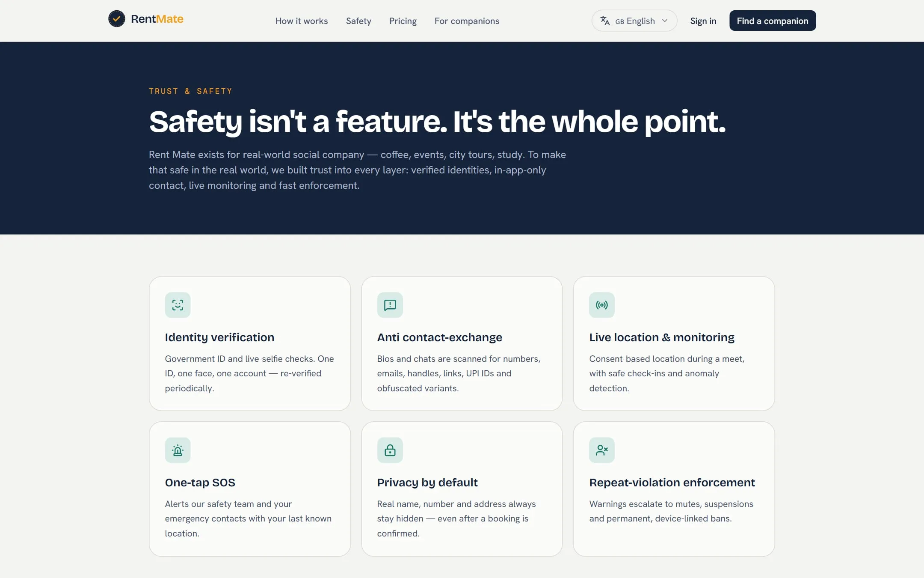
Task: Click the Find a companion button
Action: (772, 21)
